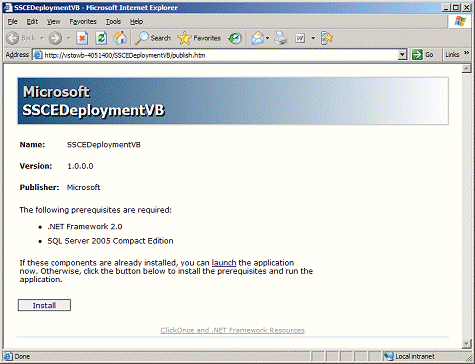Show the History pane icon

click(x=235, y=38)
